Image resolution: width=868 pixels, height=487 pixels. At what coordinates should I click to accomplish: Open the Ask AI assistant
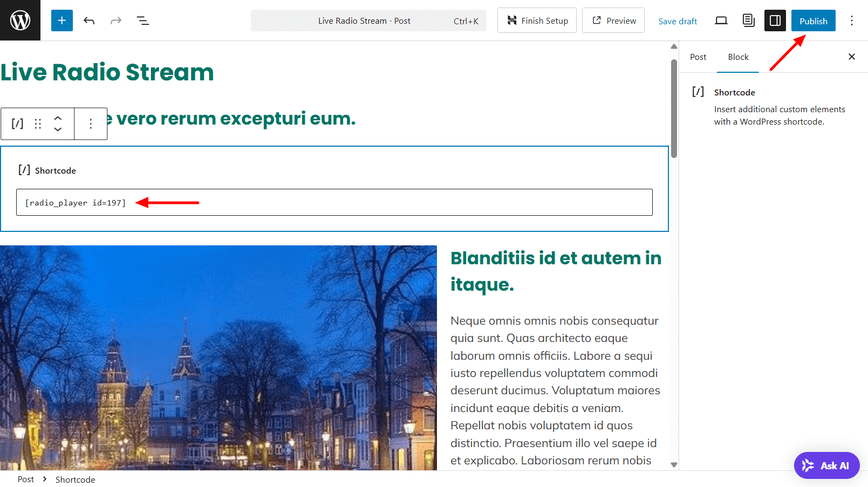826,465
